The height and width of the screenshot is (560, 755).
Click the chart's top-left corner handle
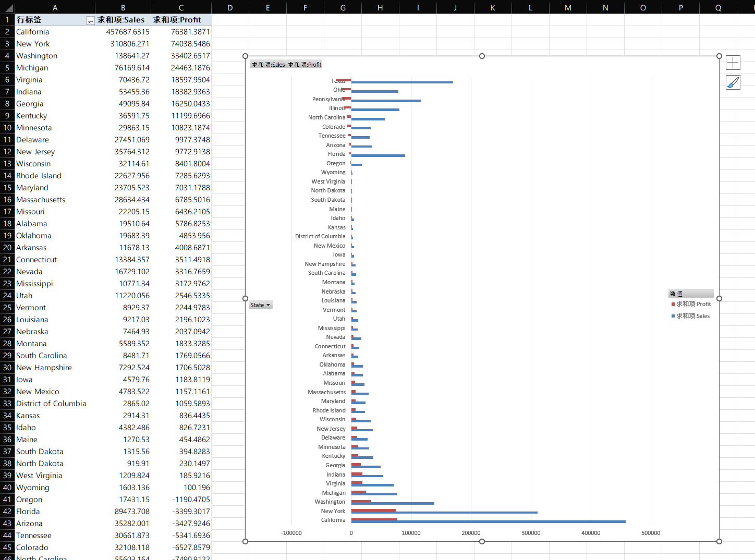coord(246,56)
